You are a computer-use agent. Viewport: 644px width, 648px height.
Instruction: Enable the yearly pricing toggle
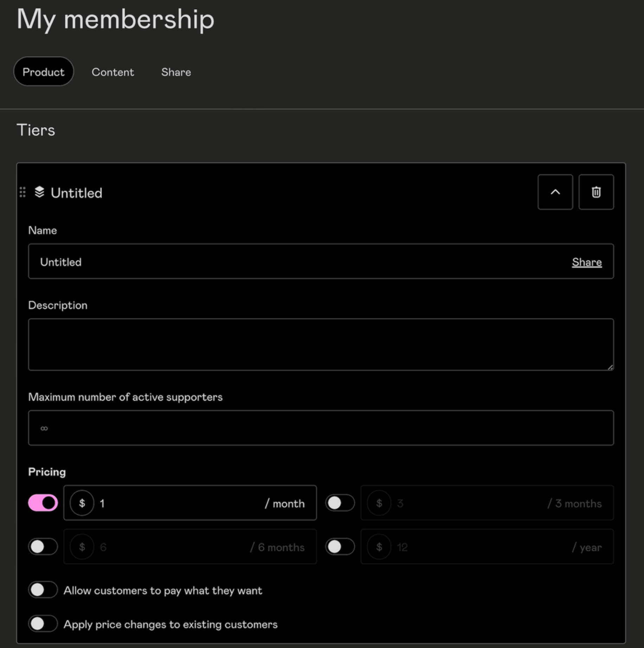[x=340, y=547]
